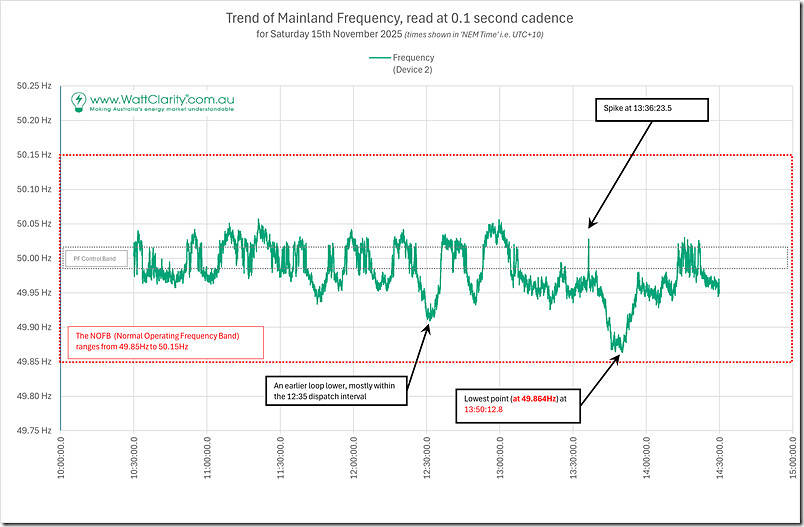Image resolution: width=804 pixels, height=527 pixels.
Task: Click the 49.85 Hz y-axis label
Action: click(34, 362)
